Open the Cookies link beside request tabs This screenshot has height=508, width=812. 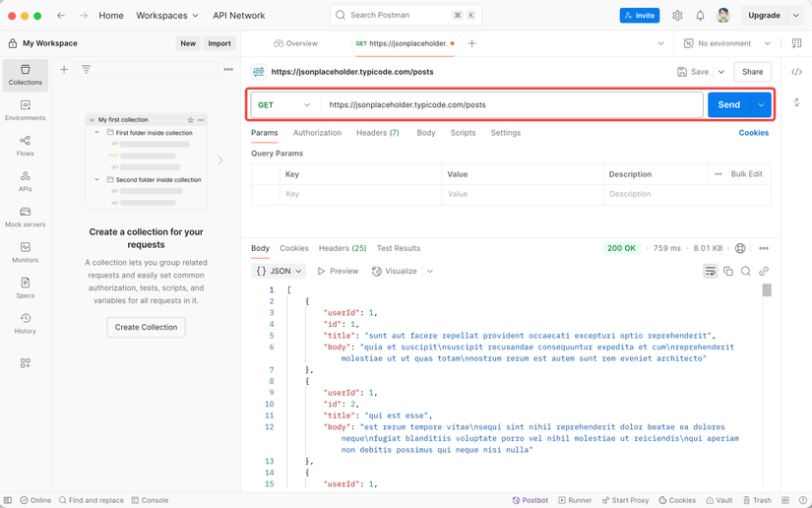[754, 133]
